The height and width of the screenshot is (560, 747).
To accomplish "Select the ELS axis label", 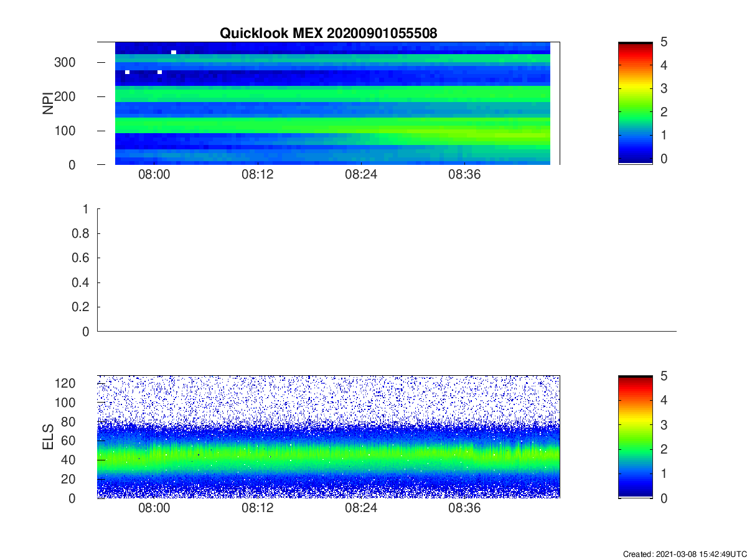I will pyautogui.click(x=48, y=436).
